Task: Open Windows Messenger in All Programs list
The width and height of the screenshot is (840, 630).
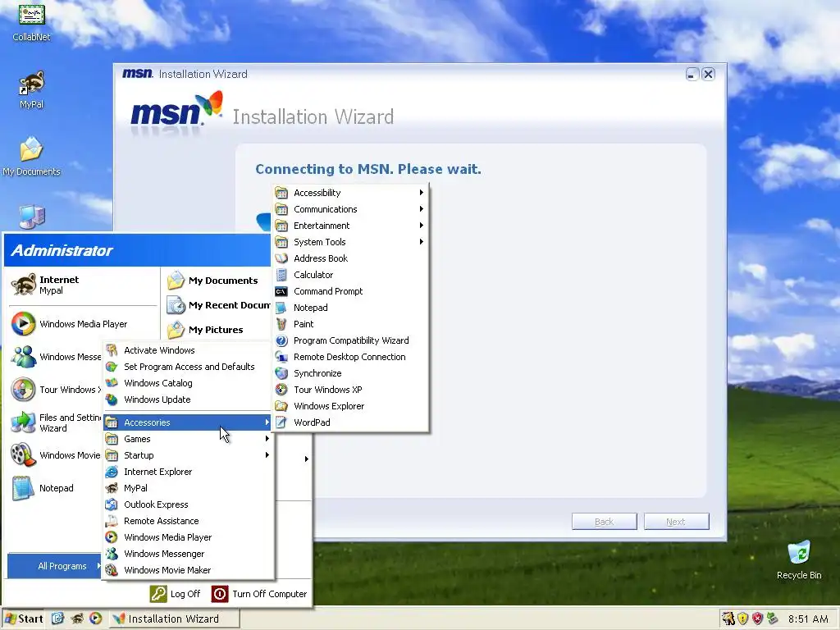Action: pos(188,554)
